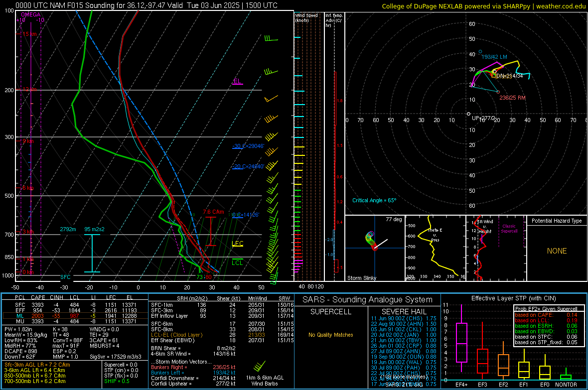
Task: Click the DCAPE = 898 value
Action: pyautogui.click(x=20, y=351)
